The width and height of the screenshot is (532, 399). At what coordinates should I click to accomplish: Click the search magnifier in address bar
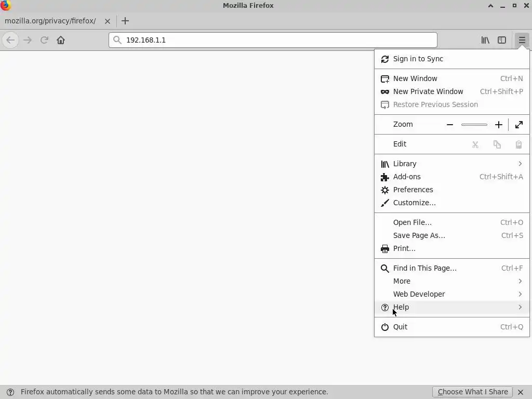click(x=117, y=40)
